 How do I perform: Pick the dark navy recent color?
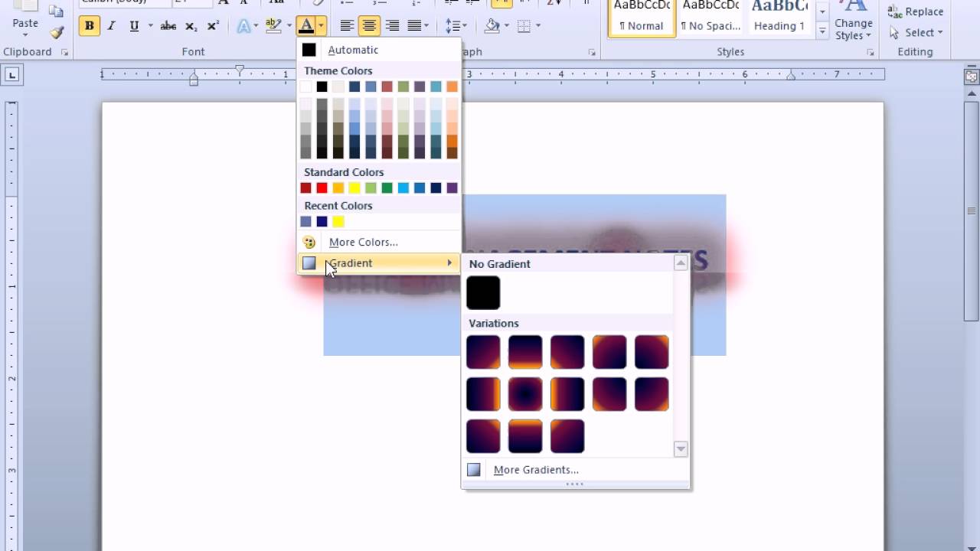click(x=322, y=222)
